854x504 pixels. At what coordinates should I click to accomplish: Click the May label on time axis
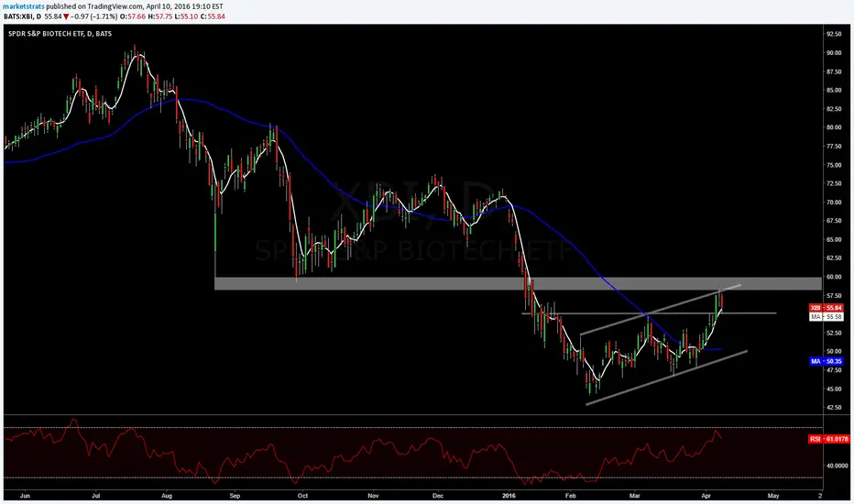[773, 496]
